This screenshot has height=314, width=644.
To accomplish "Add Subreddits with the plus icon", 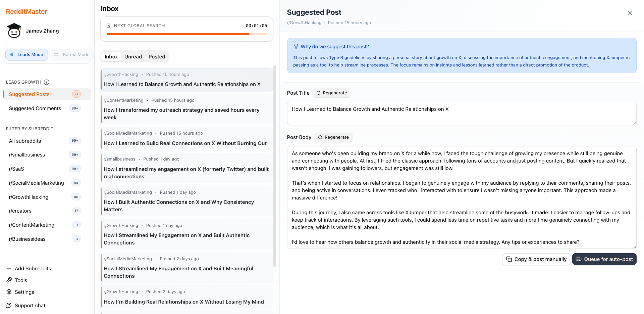I will tap(9, 268).
